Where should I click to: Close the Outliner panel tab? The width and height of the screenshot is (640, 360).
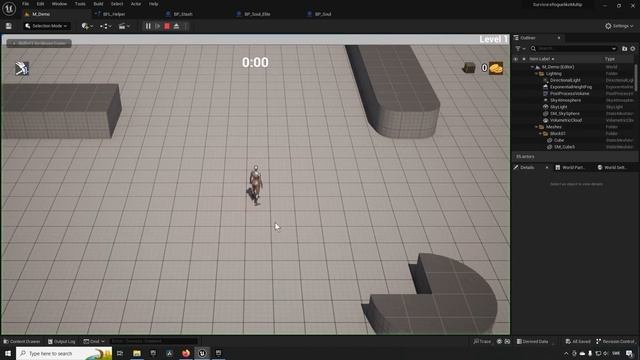click(559, 38)
